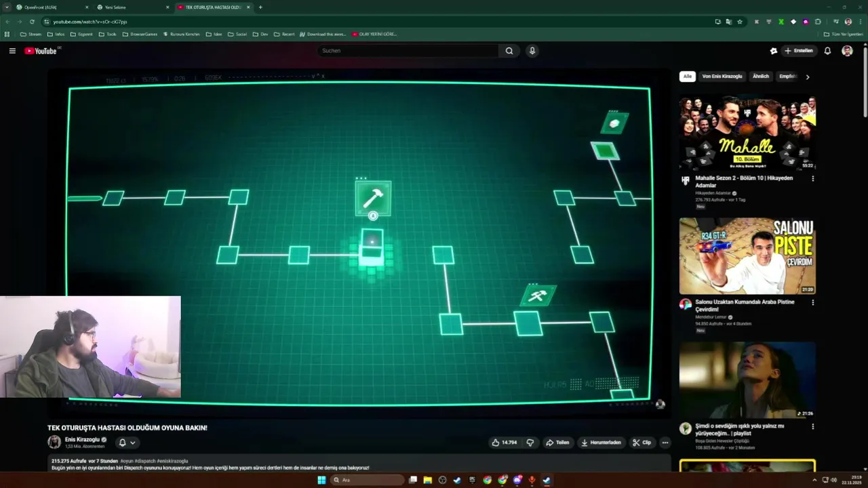Open the Enis Kirazoglu channel avatar
The height and width of the screenshot is (488, 868).
54,442
